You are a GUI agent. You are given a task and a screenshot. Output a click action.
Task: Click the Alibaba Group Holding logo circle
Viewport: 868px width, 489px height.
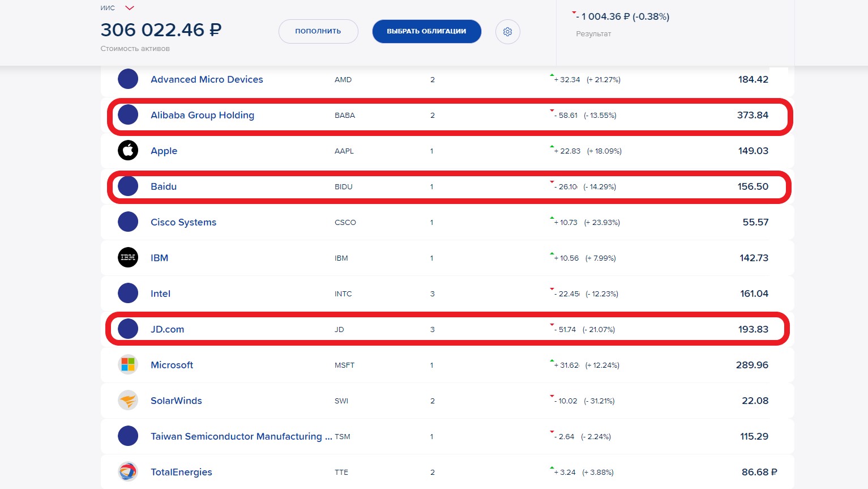coord(128,115)
